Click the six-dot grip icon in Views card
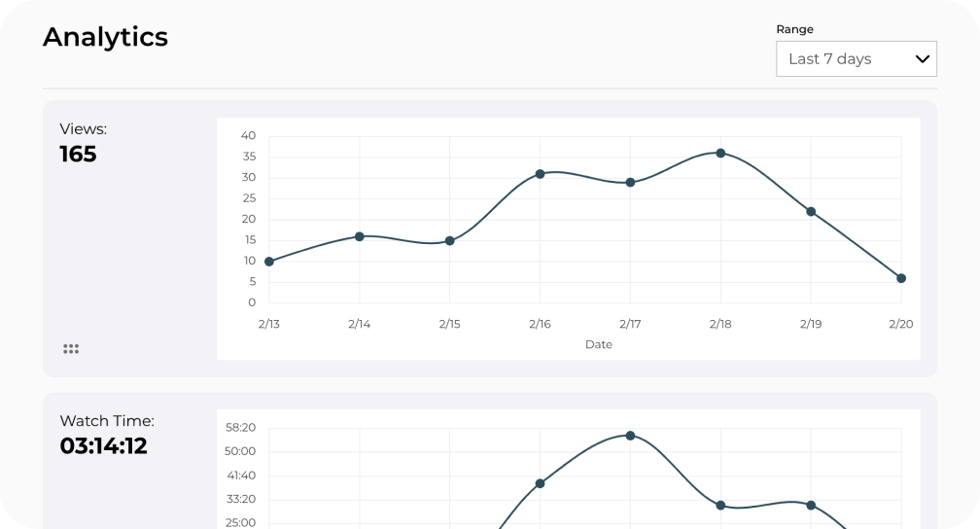 [x=71, y=349]
